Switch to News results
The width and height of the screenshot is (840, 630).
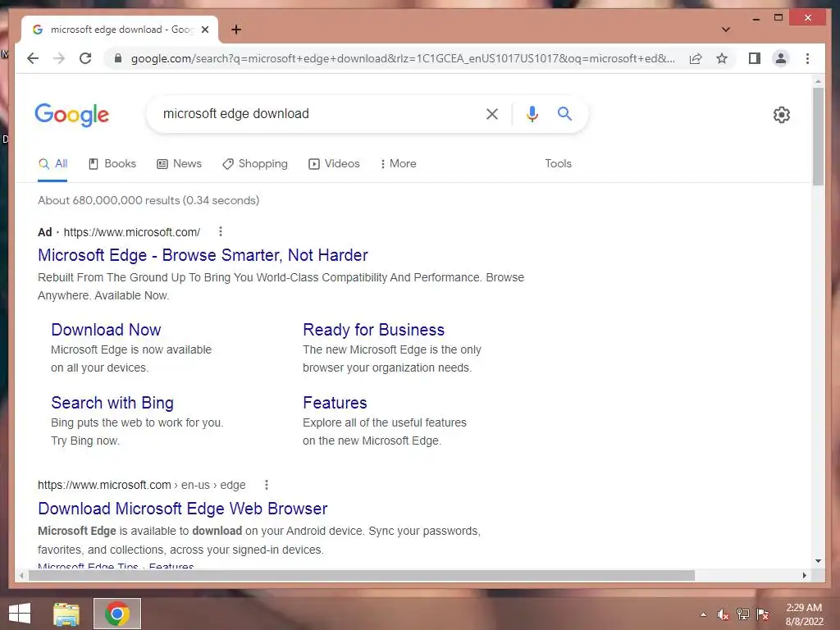[179, 164]
